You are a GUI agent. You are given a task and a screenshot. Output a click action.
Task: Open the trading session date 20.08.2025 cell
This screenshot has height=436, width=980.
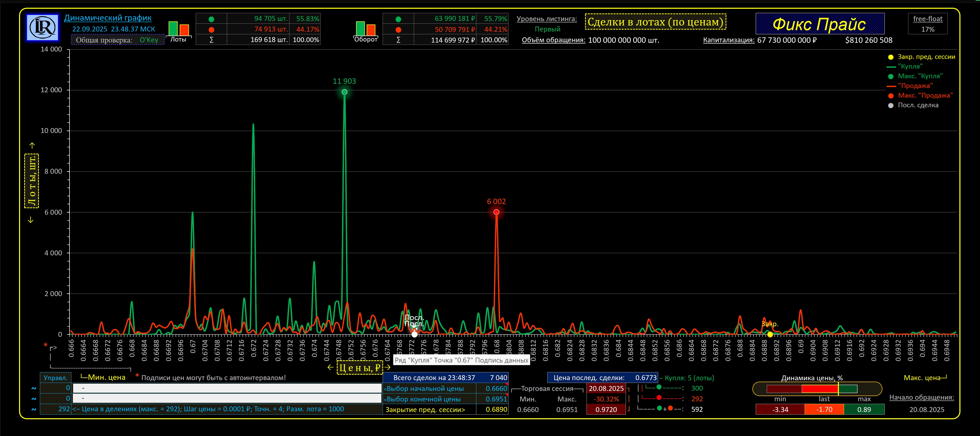606,388
